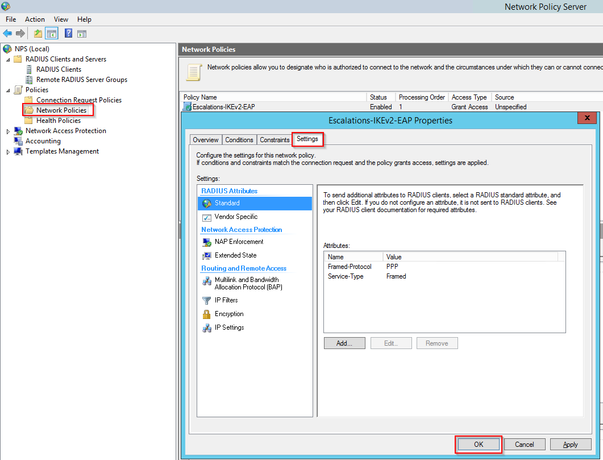
Task: Click the Edit... attribute button
Action: (x=391, y=343)
